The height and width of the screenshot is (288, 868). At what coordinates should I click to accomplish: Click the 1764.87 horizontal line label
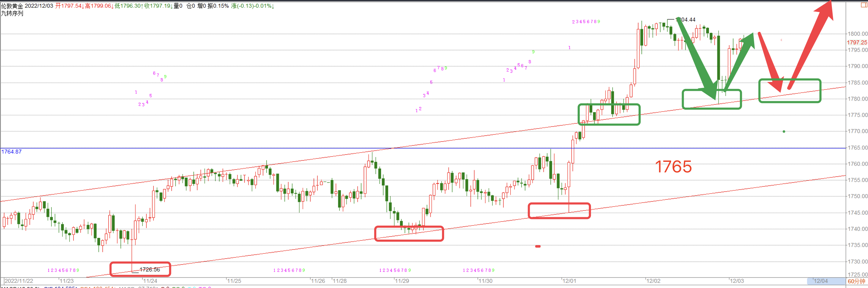click(x=12, y=152)
